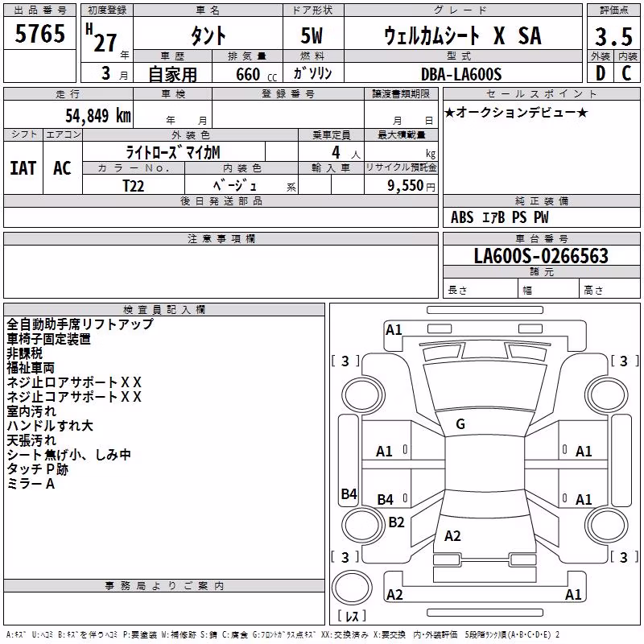Select the recycle deposit 9,550円
644x644 pixels.
pos(411,186)
